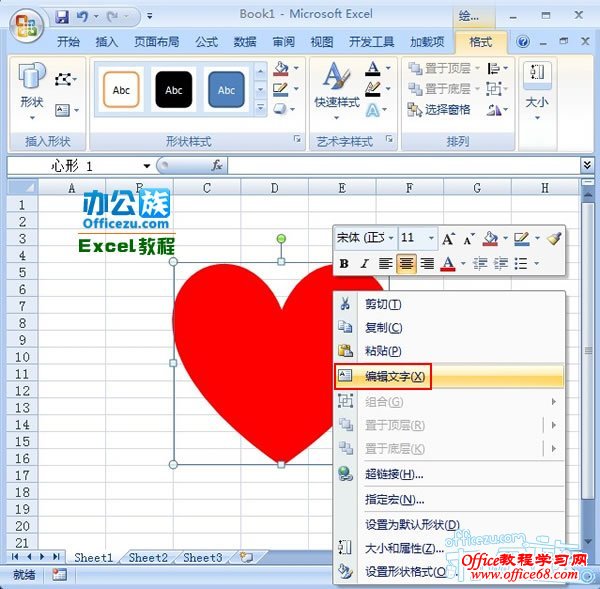Switch to the 插入 ribbon tab
The image size is (600, 589).
106,41
